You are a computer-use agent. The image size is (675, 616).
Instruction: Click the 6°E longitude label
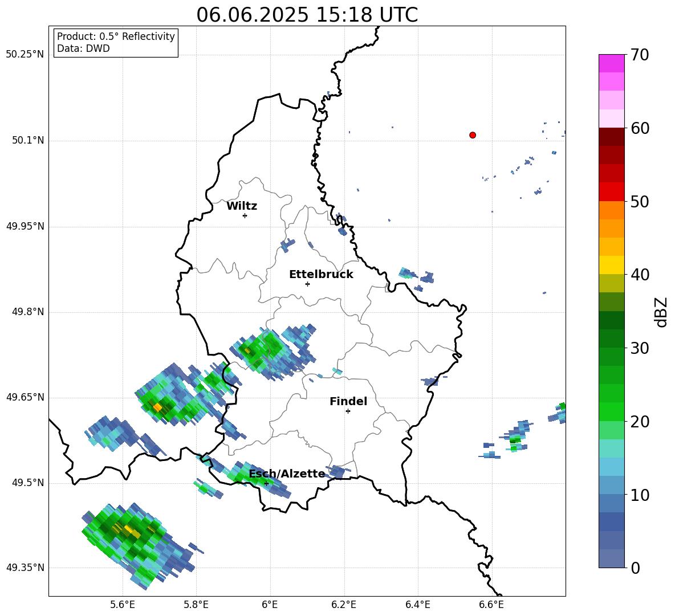point(270,605)
